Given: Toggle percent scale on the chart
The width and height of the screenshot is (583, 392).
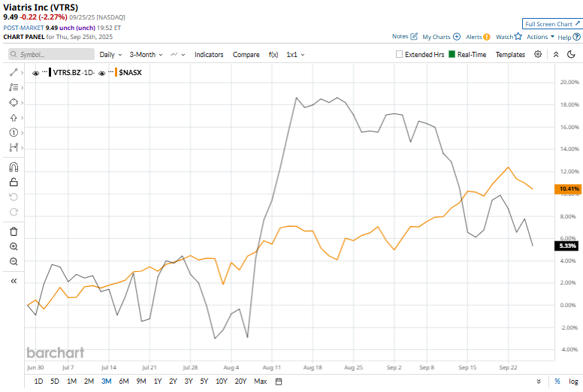Looking at the screenshot, I should (x=557, y=381).
